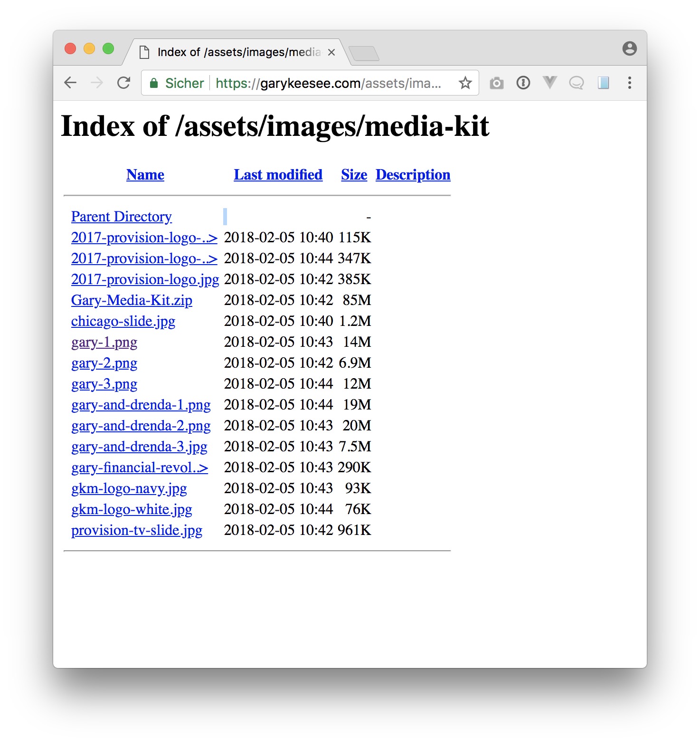The image size is (700, 744).
Task: Download Gary-Media-Kit.zip
Action: [x=132, y=300]
